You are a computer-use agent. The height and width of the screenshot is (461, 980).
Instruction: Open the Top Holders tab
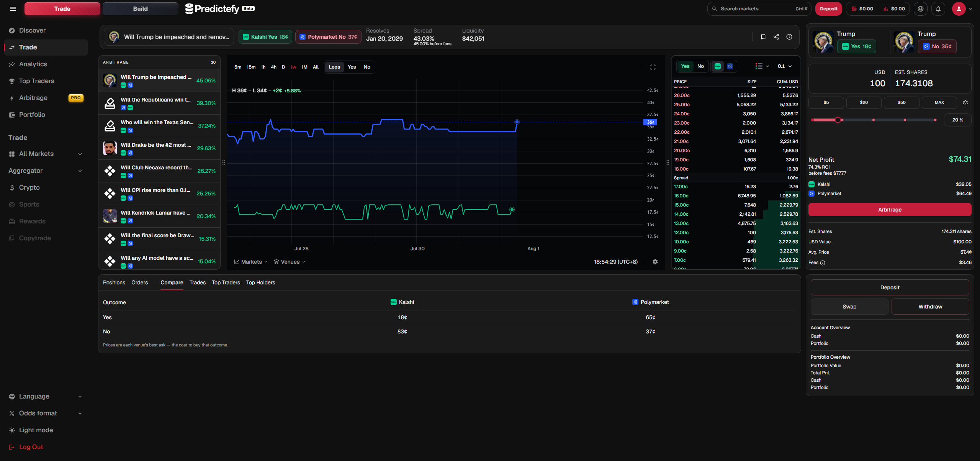261,283
